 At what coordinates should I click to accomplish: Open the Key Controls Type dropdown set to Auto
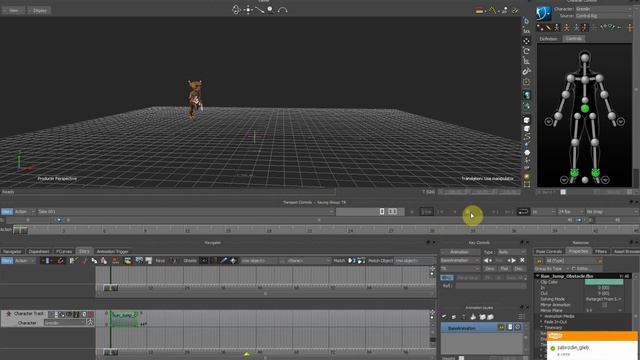[511, 252]
